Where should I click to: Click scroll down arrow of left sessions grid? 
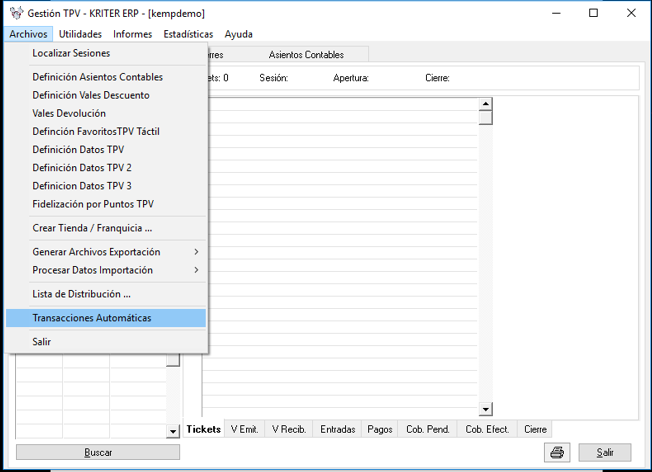174,431
